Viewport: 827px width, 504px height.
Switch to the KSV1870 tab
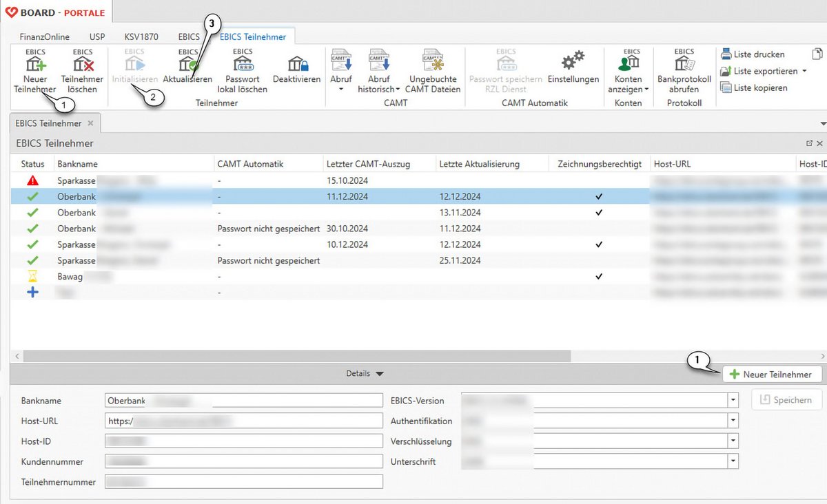pos(141,36)
